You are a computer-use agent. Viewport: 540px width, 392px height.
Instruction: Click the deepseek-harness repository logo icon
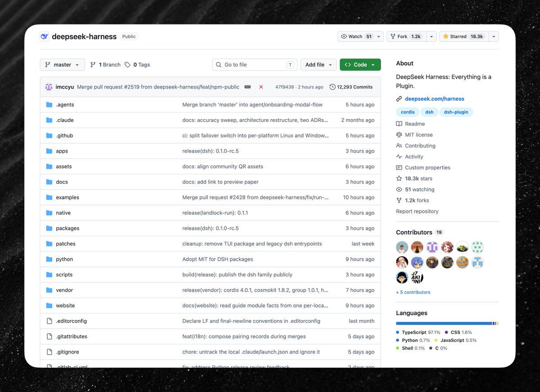(44, 36)
